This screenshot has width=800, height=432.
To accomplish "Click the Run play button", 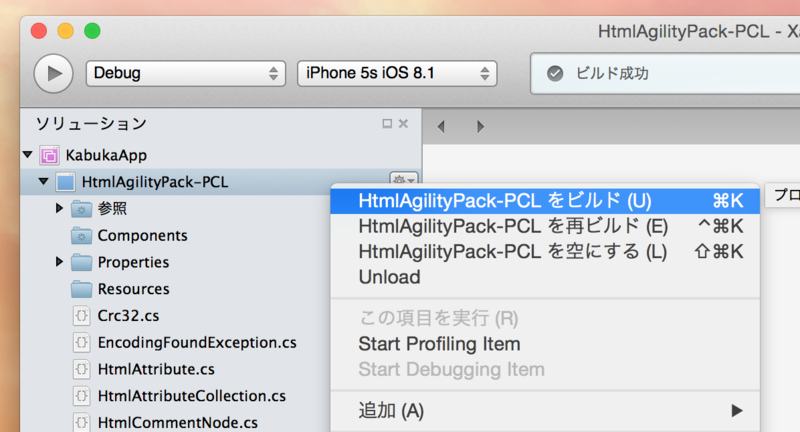I will coord(54,73).
